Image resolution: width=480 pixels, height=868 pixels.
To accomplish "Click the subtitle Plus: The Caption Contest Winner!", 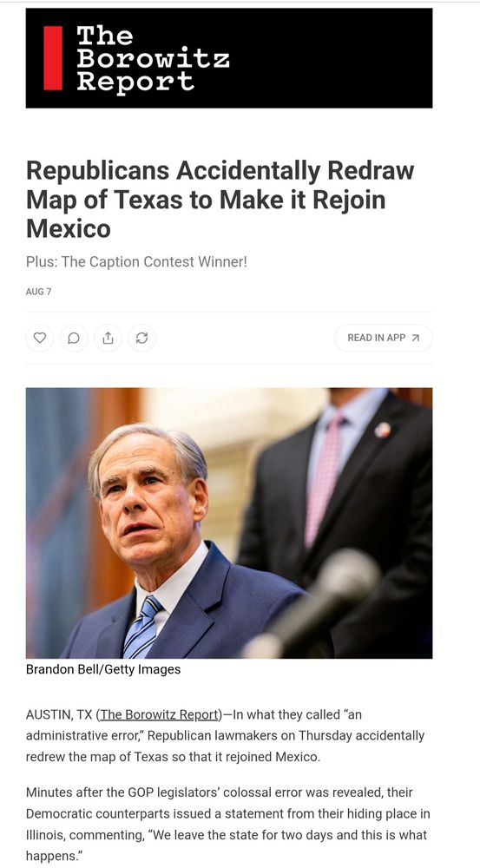I will click(x=137, y=262).
